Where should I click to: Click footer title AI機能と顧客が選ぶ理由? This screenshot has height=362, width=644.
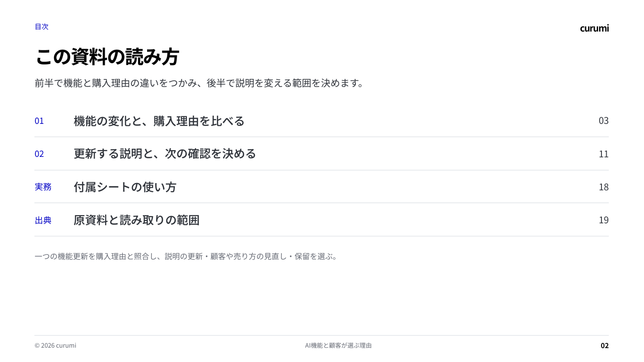click(x=338, y=346)
